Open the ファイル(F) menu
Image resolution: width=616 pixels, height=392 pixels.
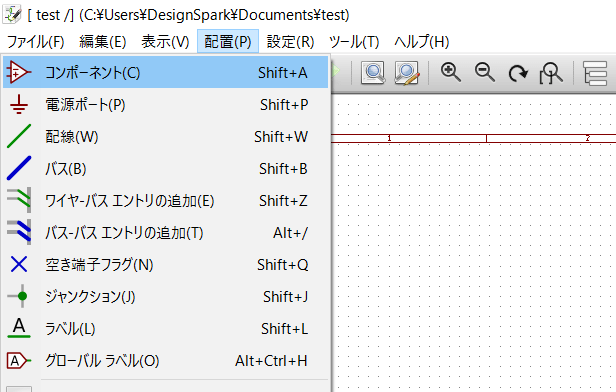click(35, 42)
